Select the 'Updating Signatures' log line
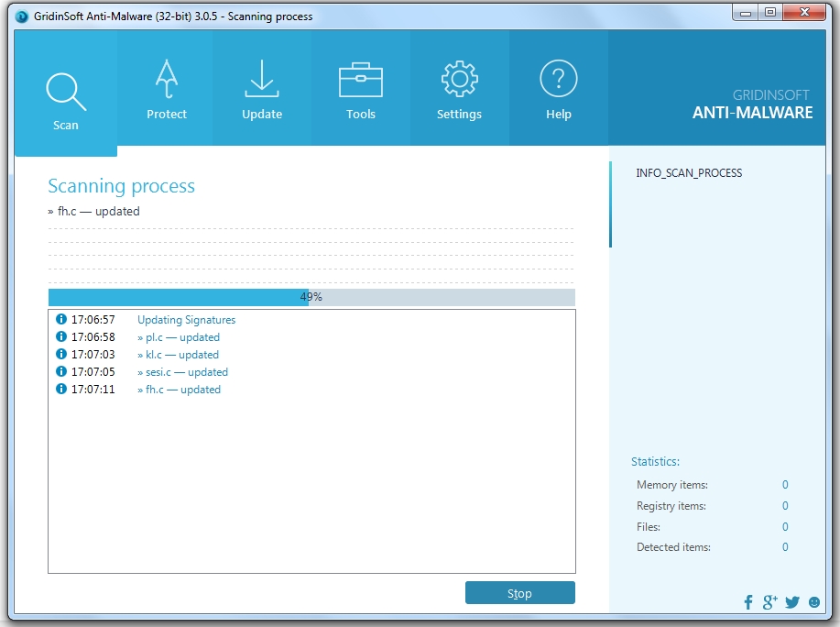 pyautogui.click(x=187, y=320)
